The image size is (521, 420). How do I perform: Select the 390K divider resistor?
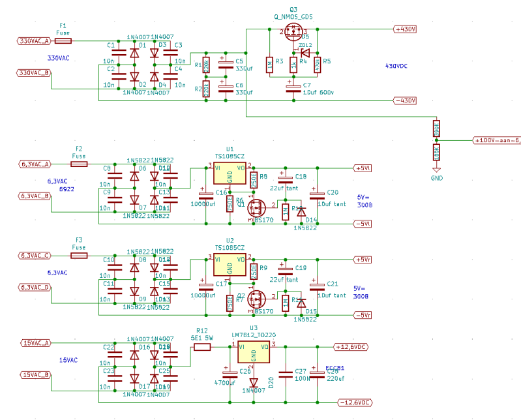437,128
